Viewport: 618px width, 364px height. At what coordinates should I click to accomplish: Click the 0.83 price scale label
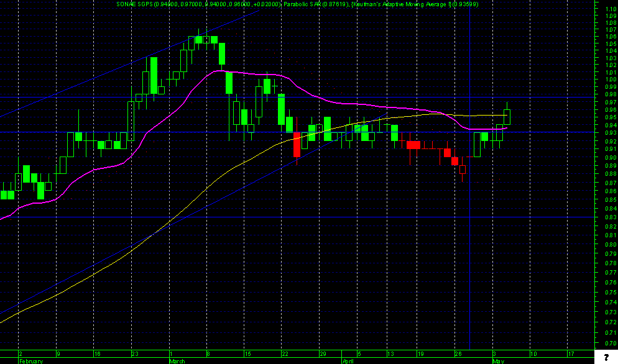(611, 217)
